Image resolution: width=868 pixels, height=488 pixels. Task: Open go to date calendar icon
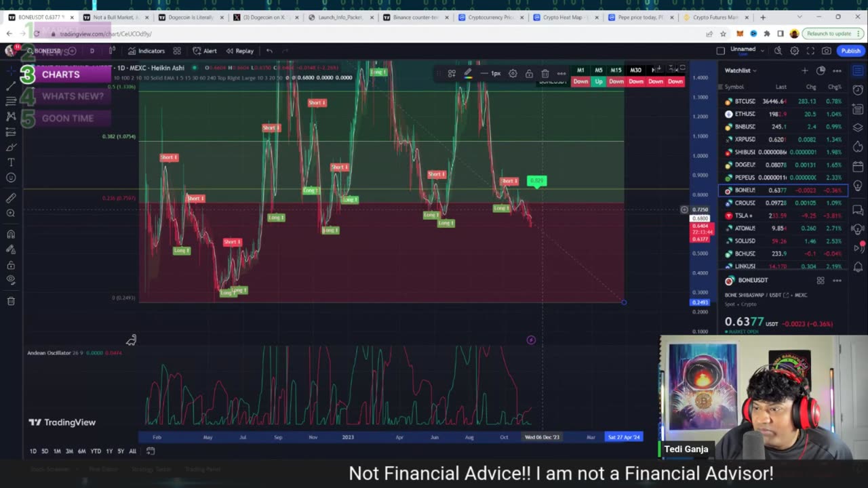pyautogui.click(x=151, y=451)
